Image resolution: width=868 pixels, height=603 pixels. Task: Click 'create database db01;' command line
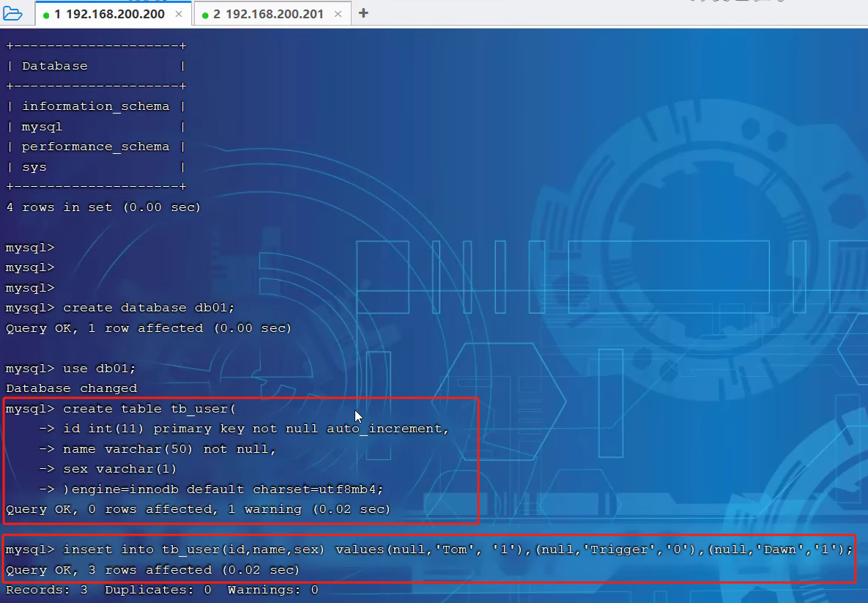coord(120,308)
